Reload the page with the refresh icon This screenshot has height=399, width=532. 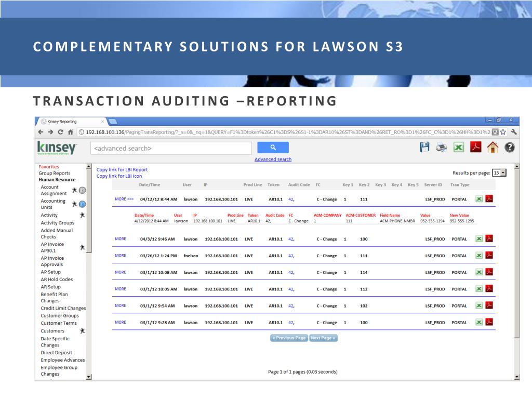60,132
